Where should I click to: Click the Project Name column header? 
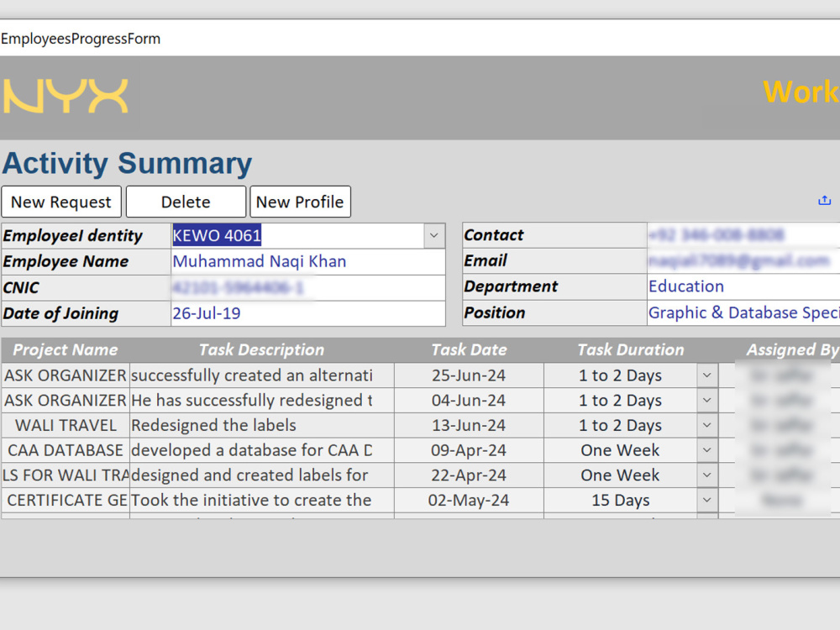[66, 349]
